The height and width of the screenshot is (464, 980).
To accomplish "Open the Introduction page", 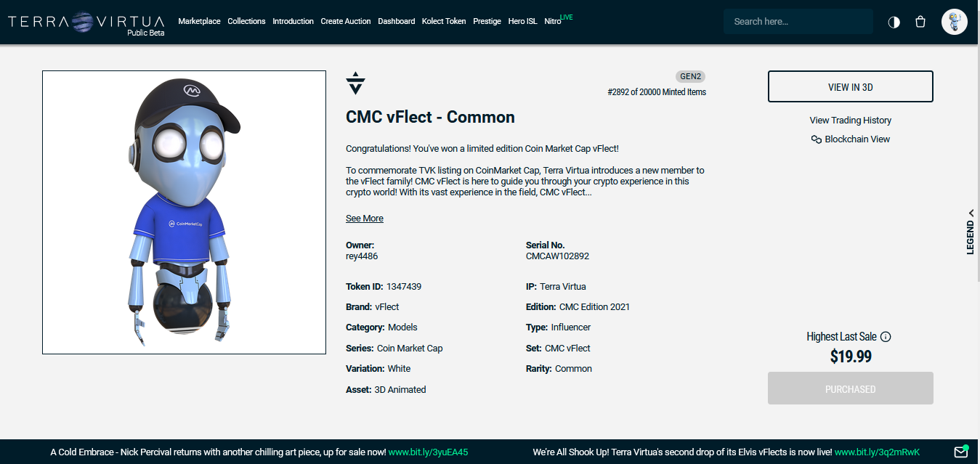I will click(x=293, y=21).
